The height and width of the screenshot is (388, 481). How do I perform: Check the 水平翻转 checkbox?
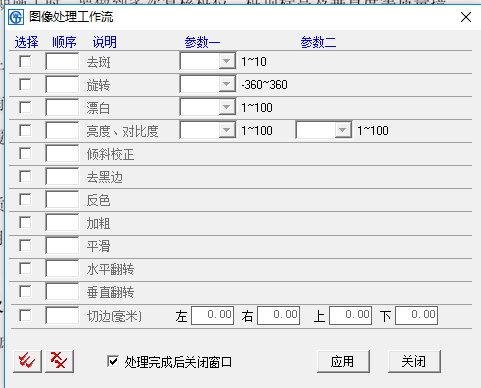pyautogui.click(x=25, y=269)
